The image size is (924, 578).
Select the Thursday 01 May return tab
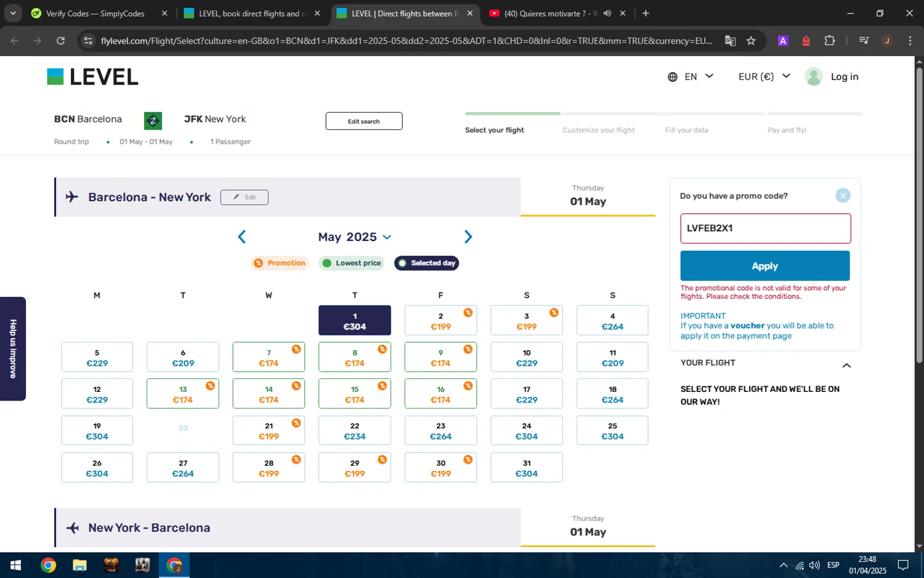(x=588, y=527)
